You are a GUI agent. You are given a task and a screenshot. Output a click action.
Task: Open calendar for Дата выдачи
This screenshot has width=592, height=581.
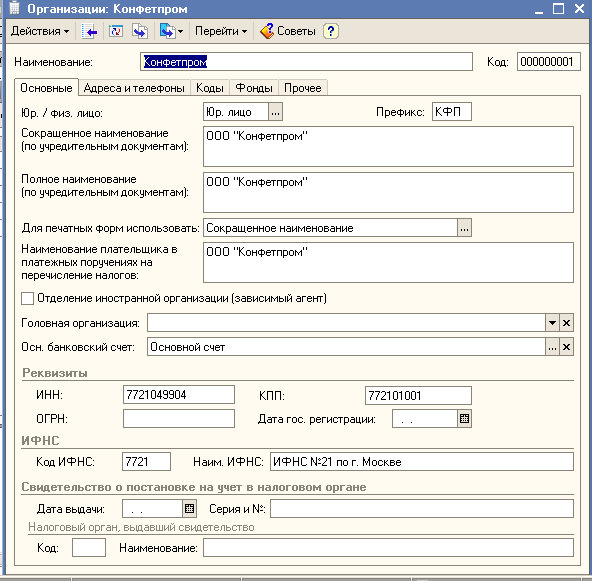(190, 509)
